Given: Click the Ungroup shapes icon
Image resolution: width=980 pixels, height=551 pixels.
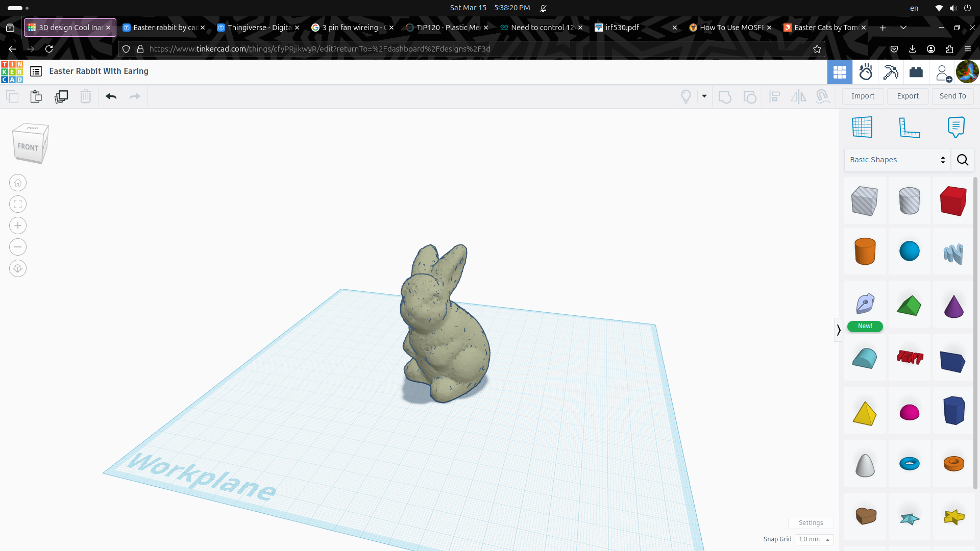Looking at the screenshot, I should (750, 96).
